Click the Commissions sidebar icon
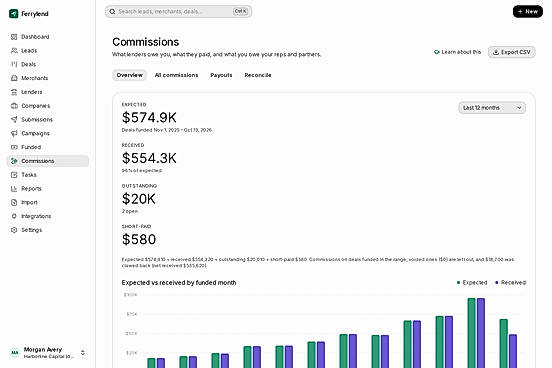 [x=14, y=161]
